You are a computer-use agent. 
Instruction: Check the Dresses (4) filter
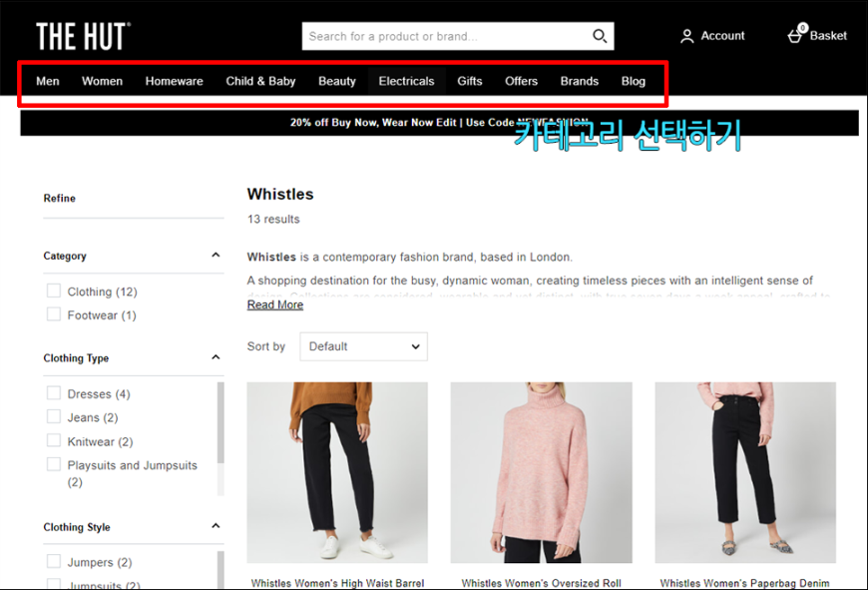click(x=54, y=393)
